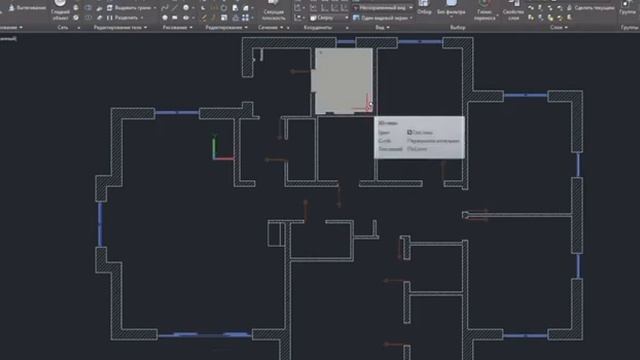640x360 pixels.
Task: Expand the Редактирование panel title
Action: 226,27
